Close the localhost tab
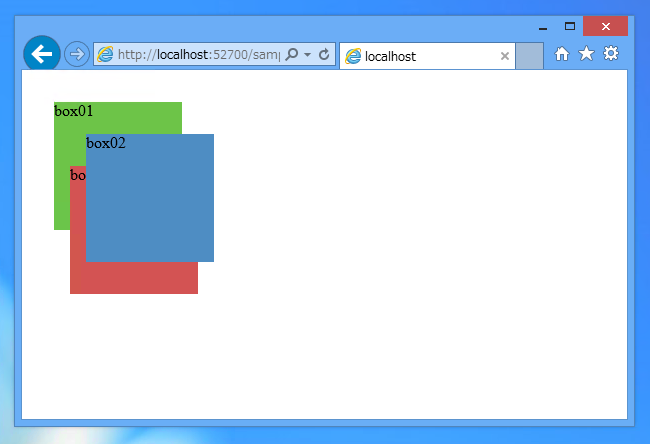This screenshot has width=650, height=444. click(504, 56)
